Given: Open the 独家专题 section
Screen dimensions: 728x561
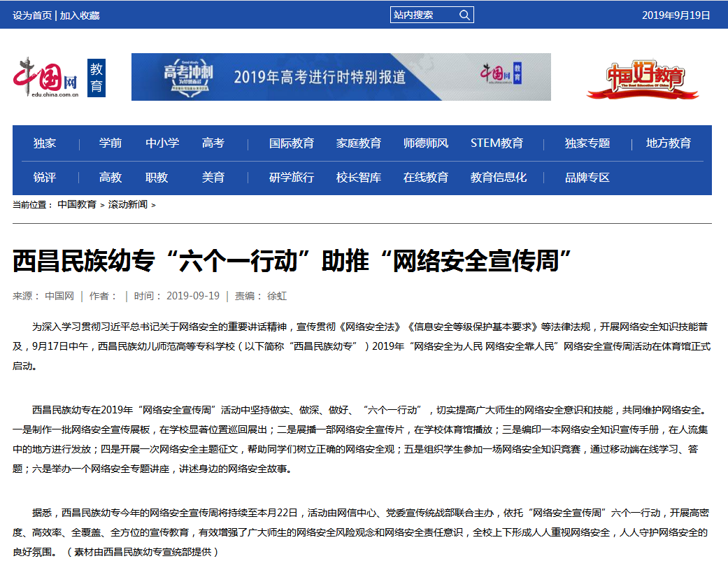Looking at the screenshot, I should [587, 143].
